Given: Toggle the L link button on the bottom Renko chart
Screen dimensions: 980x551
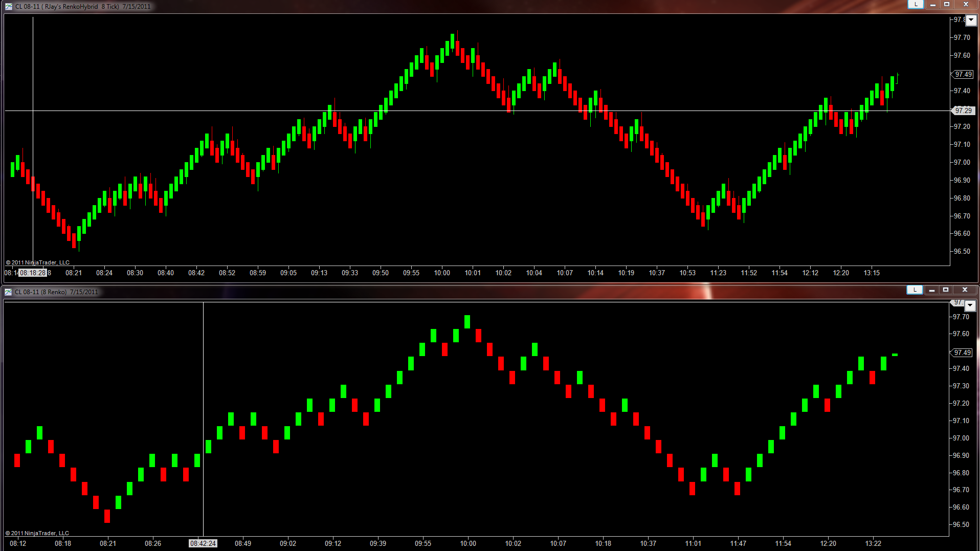Looking at the screenshot, I should pos(915,290).
